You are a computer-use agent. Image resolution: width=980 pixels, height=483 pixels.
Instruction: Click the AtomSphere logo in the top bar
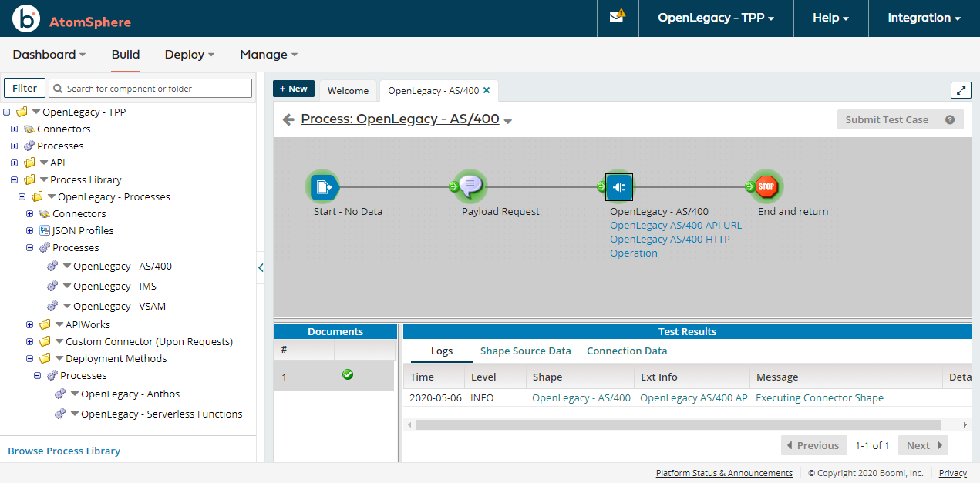[29, 18]
